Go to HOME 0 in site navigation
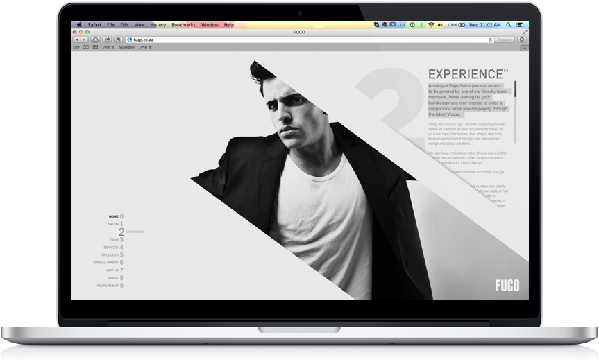The width and height of the screenshot is (599, 364). click(116, 216)
